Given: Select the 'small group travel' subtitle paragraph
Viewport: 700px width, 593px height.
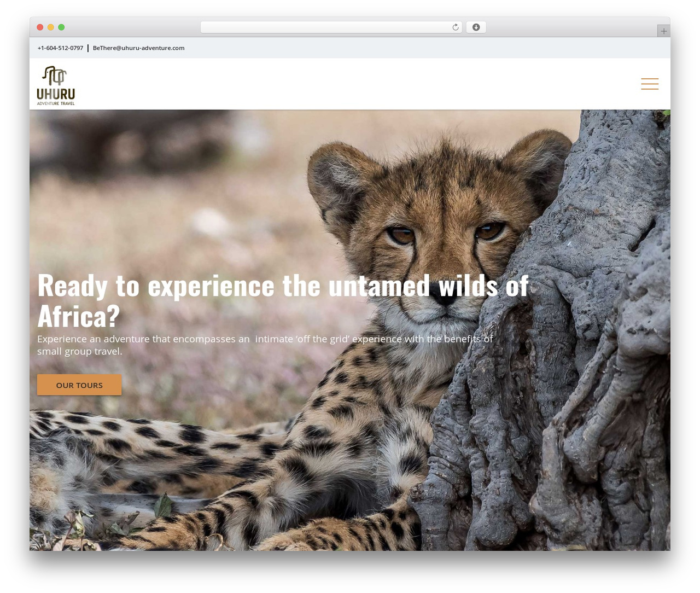Looking at the screenshot, I should 265,345.
